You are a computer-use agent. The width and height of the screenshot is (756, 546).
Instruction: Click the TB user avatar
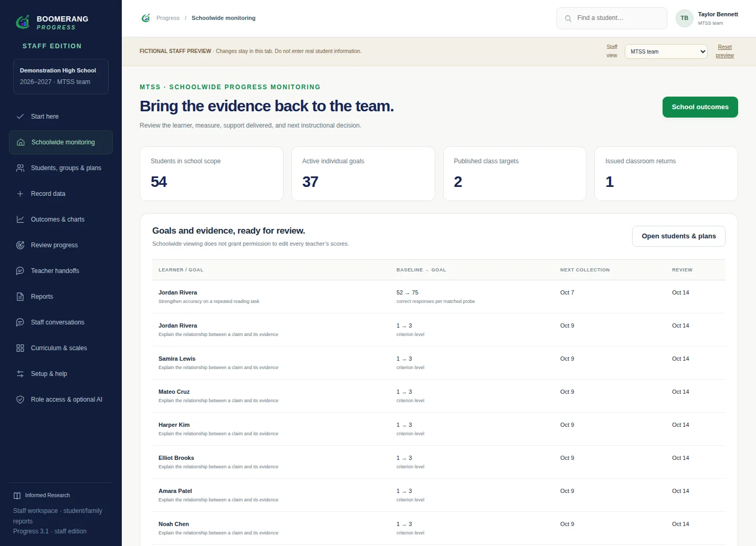(x=684, y=18)
